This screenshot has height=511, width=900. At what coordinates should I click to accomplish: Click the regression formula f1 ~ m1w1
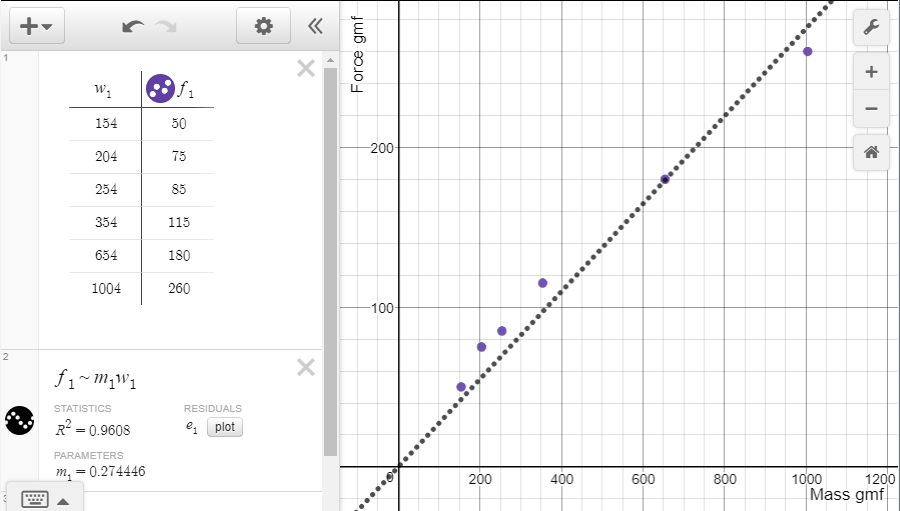(95, 379)
